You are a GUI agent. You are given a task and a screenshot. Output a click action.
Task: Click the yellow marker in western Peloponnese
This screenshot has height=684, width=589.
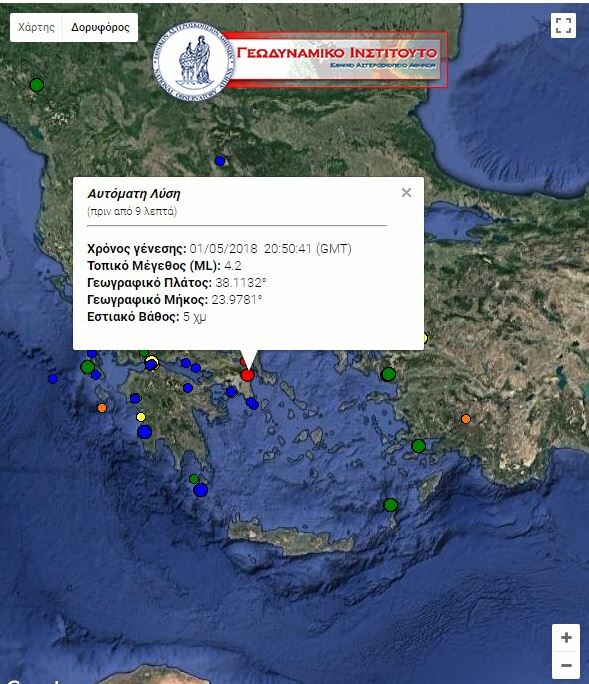[x=140, y=417]
